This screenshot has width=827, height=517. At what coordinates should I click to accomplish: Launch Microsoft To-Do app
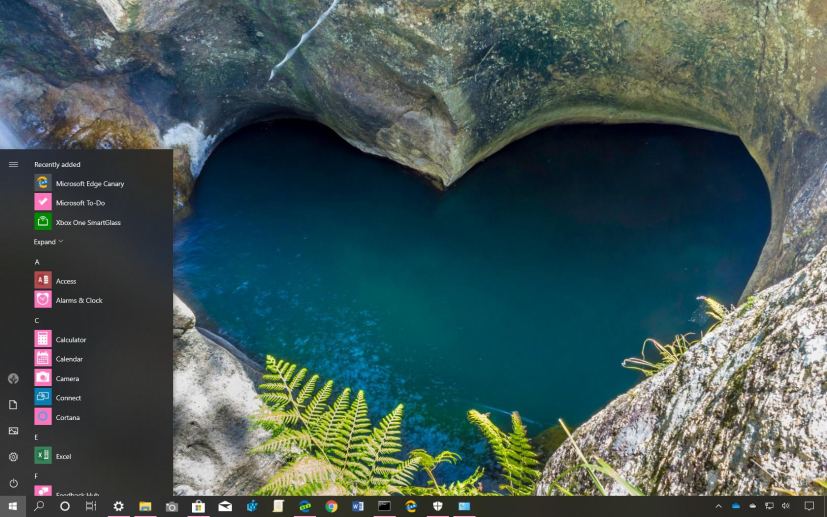click(x=80, y=203)
